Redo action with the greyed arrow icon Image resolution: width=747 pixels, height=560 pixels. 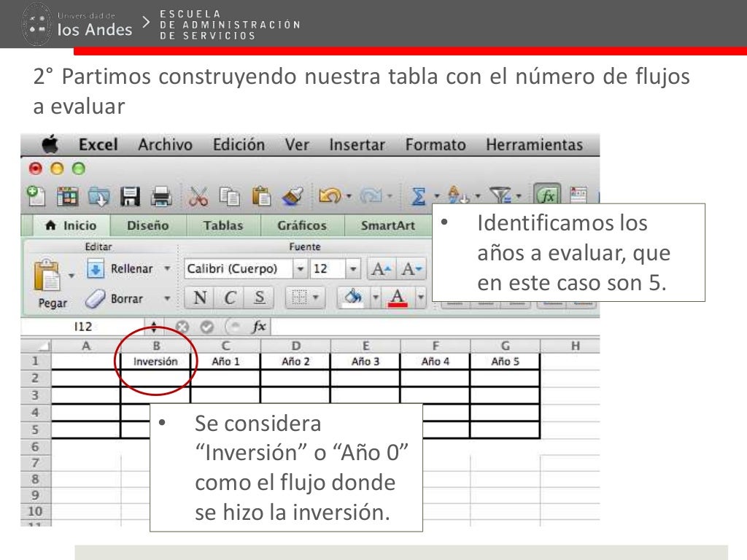(371, 195)
